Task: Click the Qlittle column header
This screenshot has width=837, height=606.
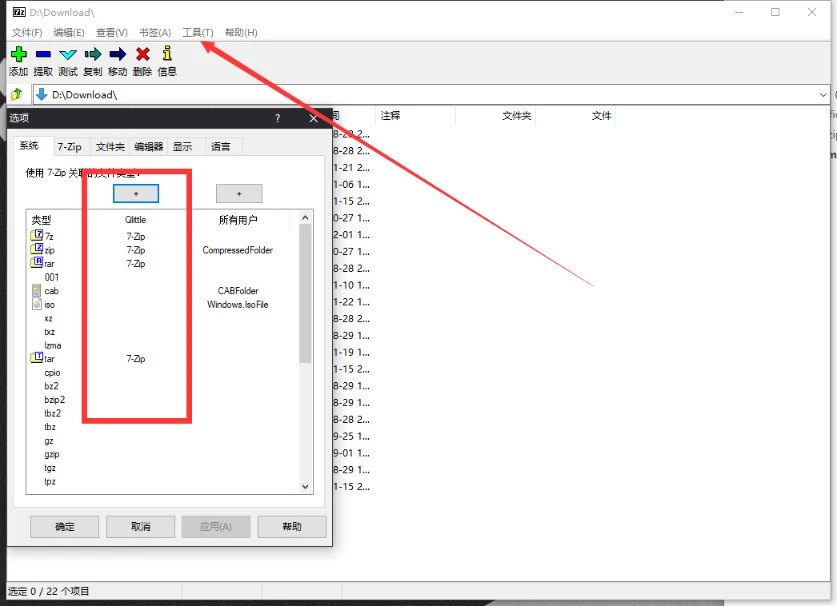Action: click(x=136, y=220)
